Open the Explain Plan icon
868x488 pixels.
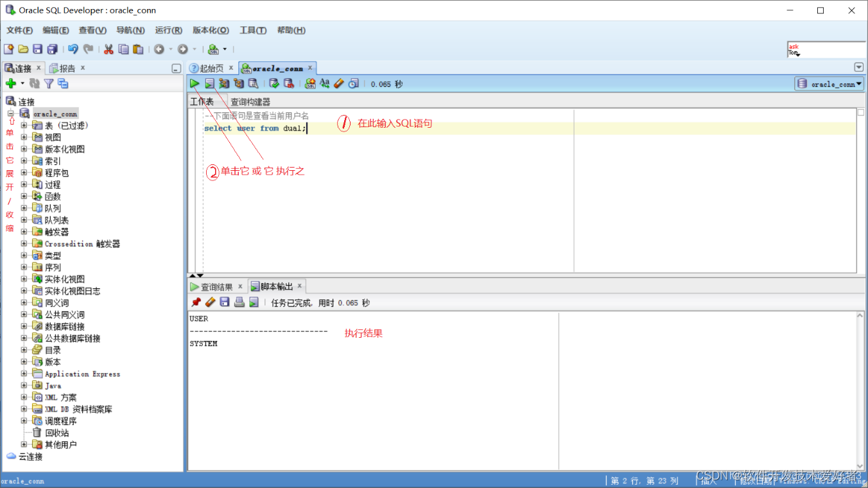coord(223,83)
